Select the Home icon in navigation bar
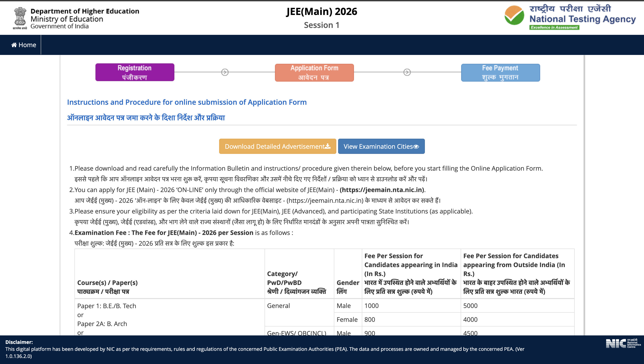644x364 pixels. click(x=14, y=44)
